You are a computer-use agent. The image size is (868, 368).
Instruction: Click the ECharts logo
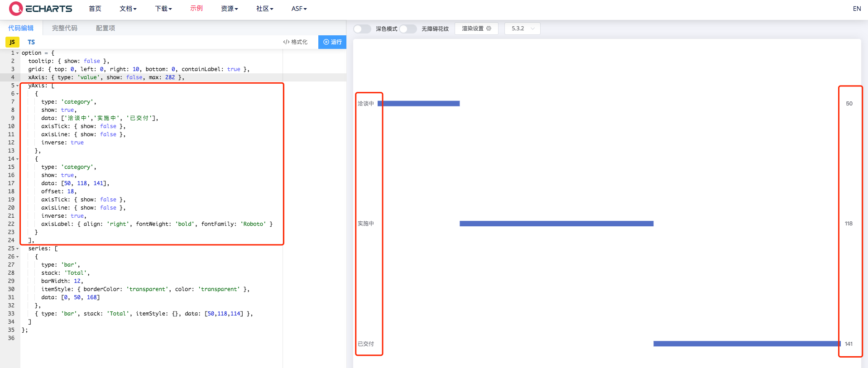coord(40,9)
